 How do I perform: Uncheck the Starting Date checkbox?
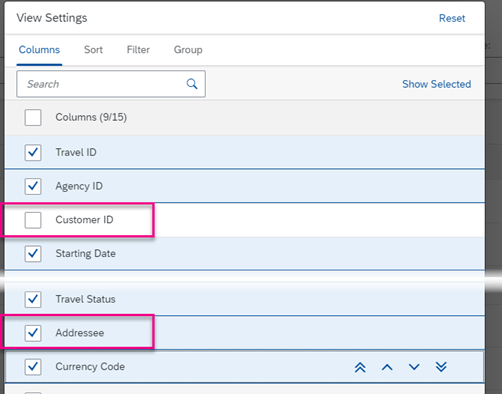pyautogui.click(x=33, y=254)
